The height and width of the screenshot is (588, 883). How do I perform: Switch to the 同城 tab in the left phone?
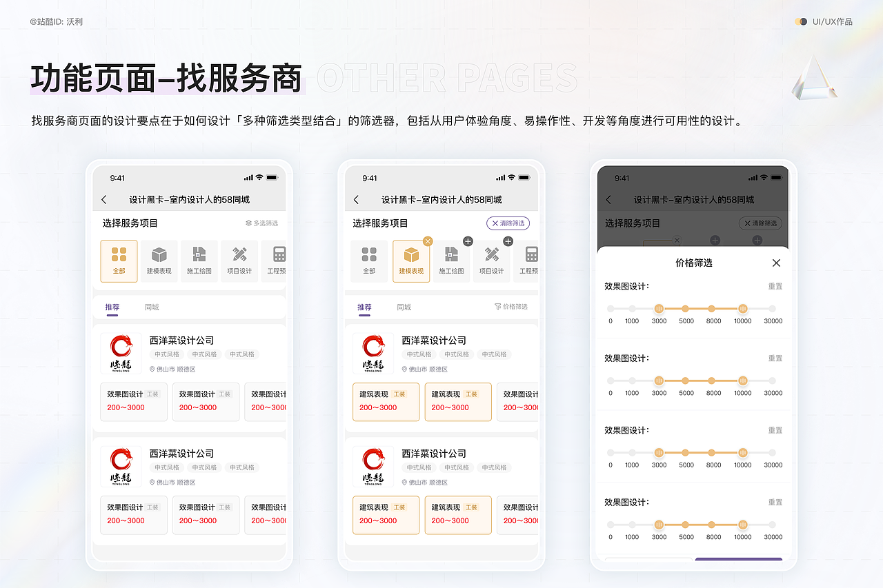tap(152, 307)
